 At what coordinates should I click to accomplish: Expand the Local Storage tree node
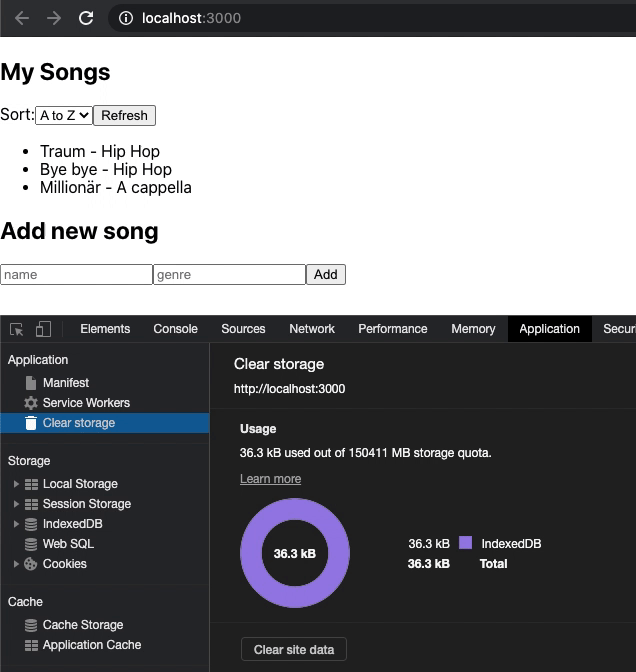[16, 484]
